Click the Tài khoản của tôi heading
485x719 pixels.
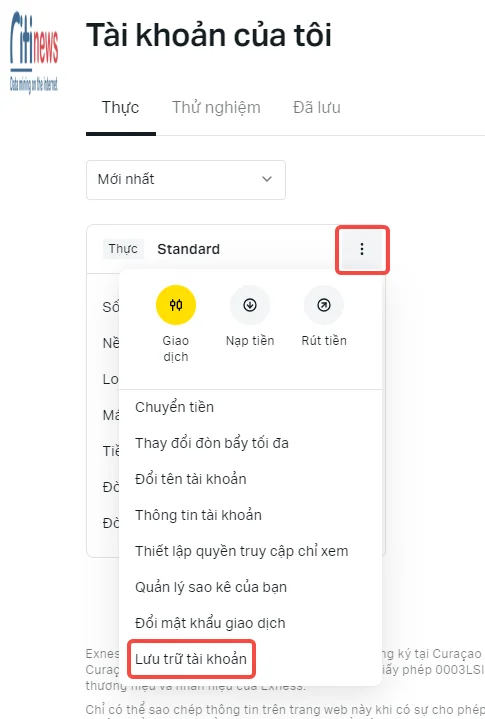pos(209,35)
